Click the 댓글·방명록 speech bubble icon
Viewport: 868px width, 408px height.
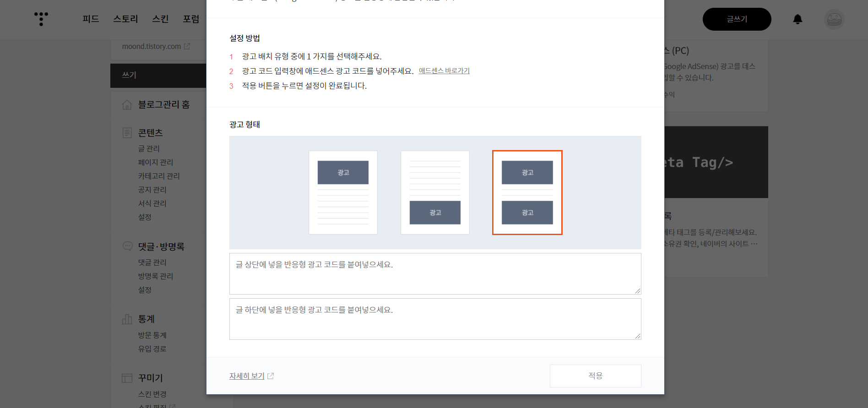tap(127, 246)
